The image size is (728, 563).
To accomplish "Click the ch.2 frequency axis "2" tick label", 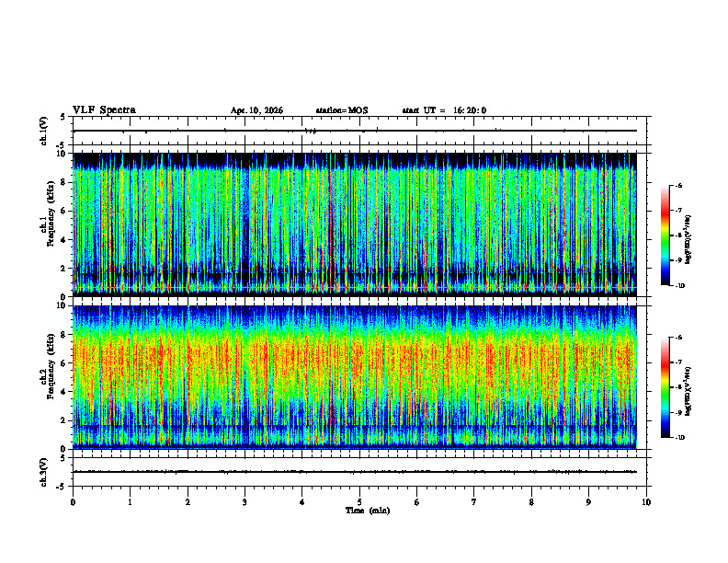I will click(x=64, y=420).
